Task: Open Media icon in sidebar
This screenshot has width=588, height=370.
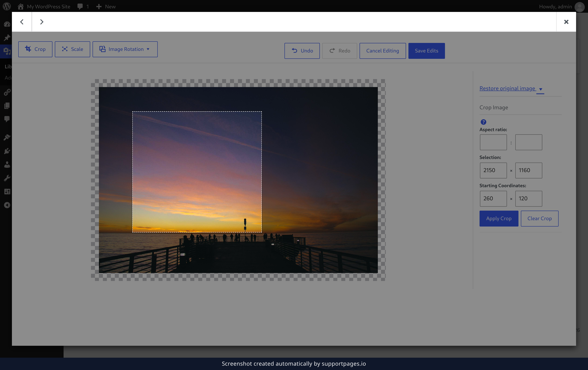Action: pyautogui.click(x=7, y=51)
